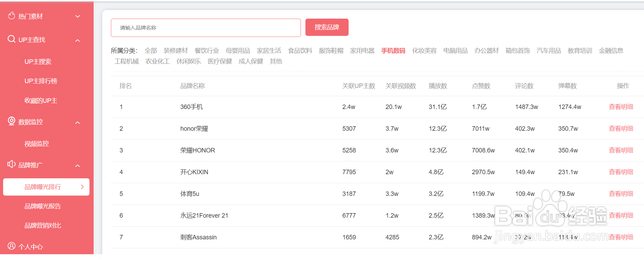Click the flame icon beside 热门素材
Viewport: 644px width, 258px height.
pyautogui.click(x=11, y=16)
